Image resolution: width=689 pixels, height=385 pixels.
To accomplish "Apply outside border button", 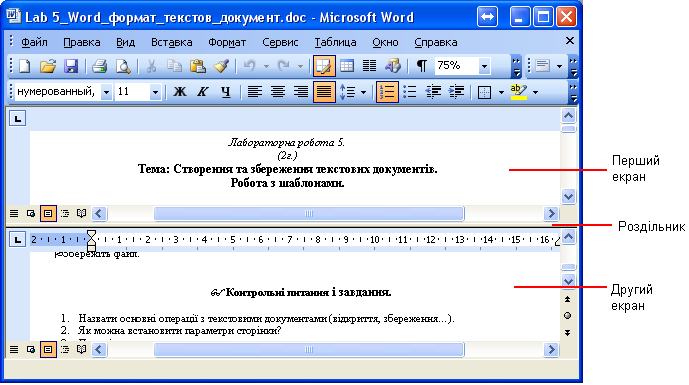I will 484,92.
